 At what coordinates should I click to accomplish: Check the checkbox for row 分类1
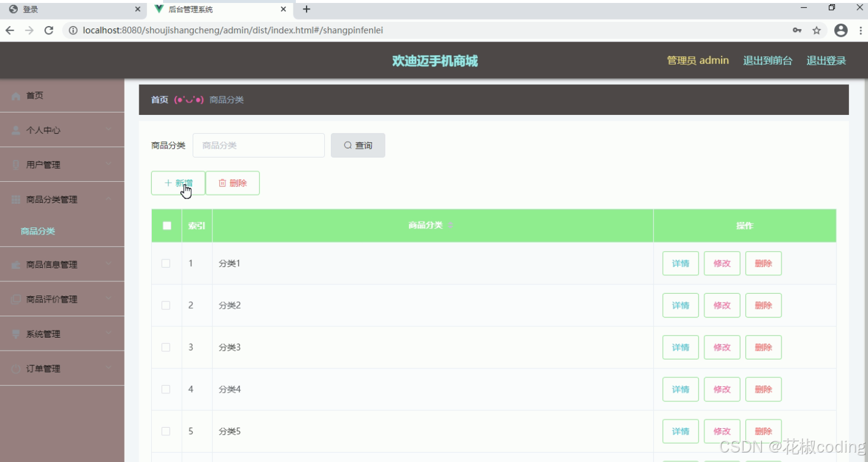[166, 264]
